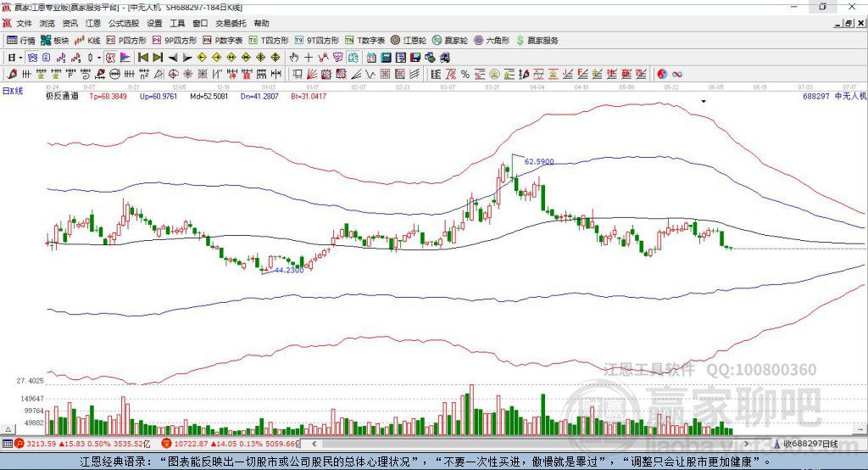Click the status bar grid icon
This screenshot has width=868, height=470.
pos(7,444)
